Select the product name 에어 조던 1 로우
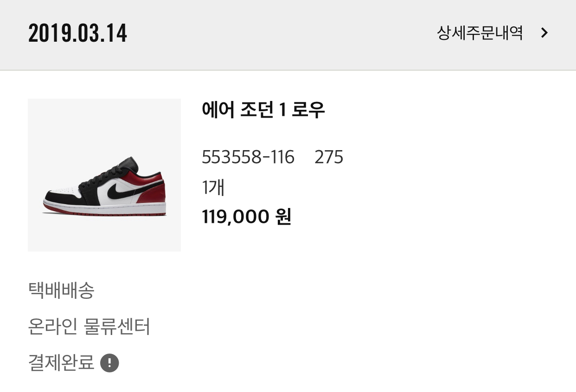 click(263, 110)
